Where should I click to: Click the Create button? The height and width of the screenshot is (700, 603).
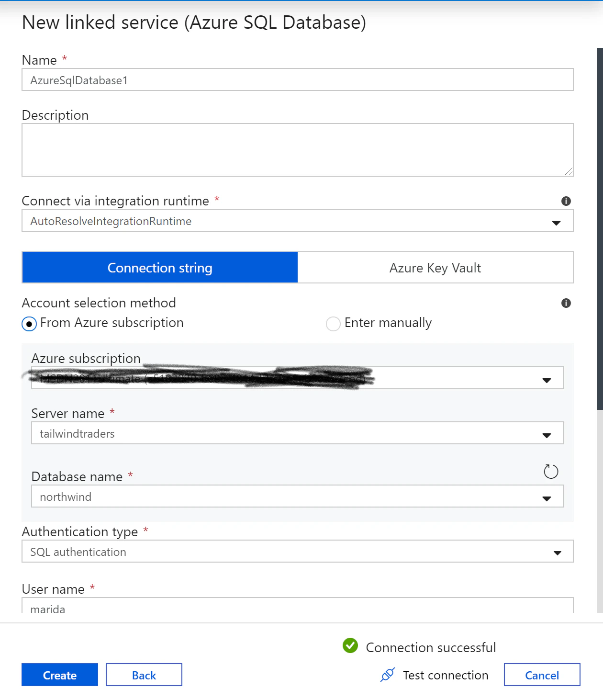pyautogui.click(x=60, y=675)
